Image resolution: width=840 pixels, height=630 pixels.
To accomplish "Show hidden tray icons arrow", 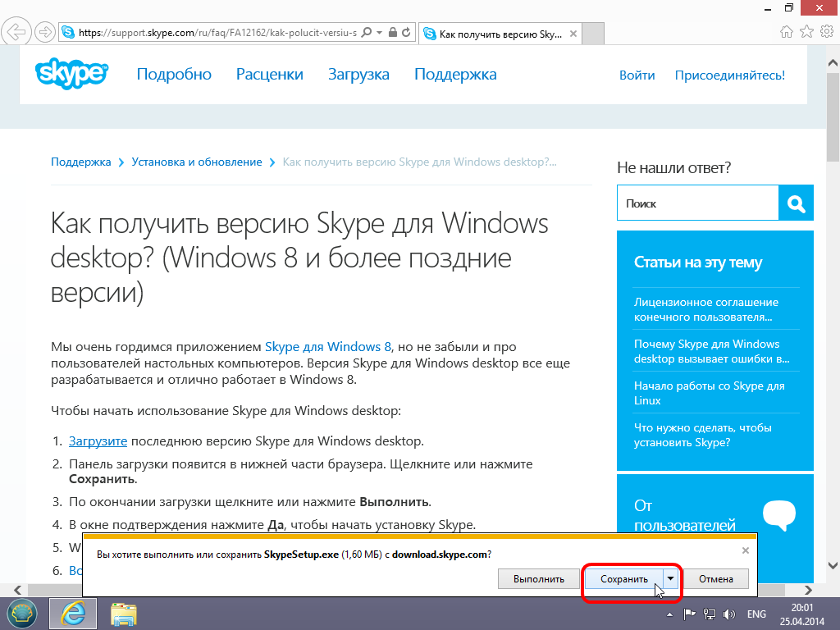I will point(669,614).
